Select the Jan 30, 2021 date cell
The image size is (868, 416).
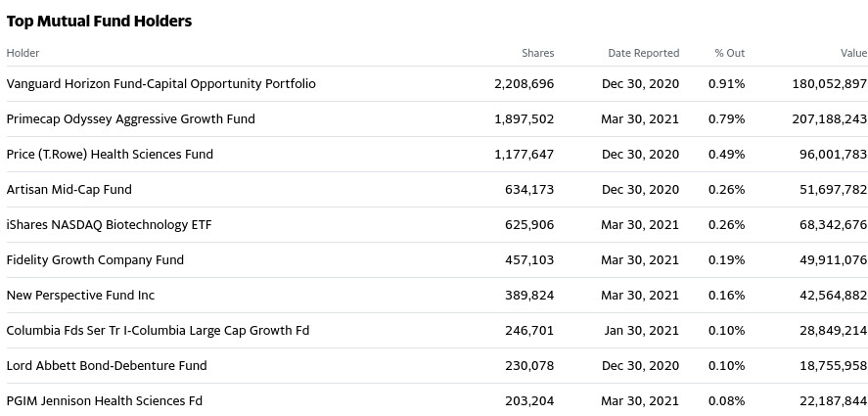(x=643, y=331)
